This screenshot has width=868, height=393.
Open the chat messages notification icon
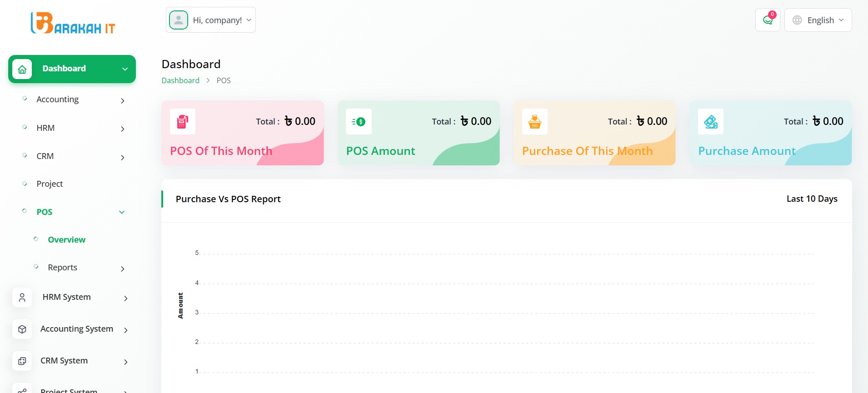768,20
